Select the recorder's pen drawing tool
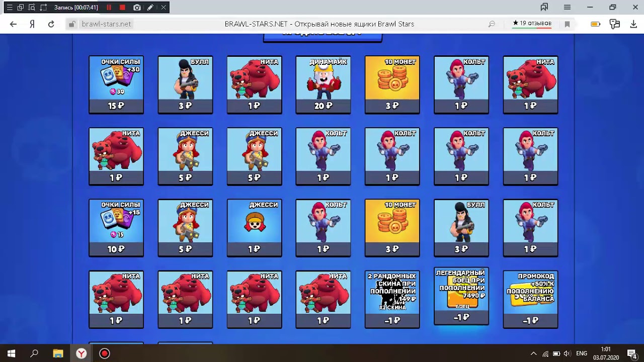This screenshot has width=644, height=362. 150,8
